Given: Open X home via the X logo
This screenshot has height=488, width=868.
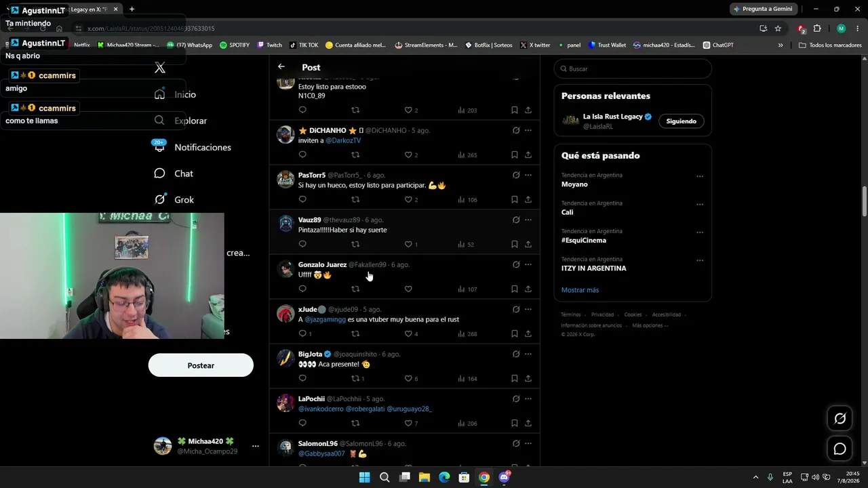Looking at the screenshot, I should (160, 68).
